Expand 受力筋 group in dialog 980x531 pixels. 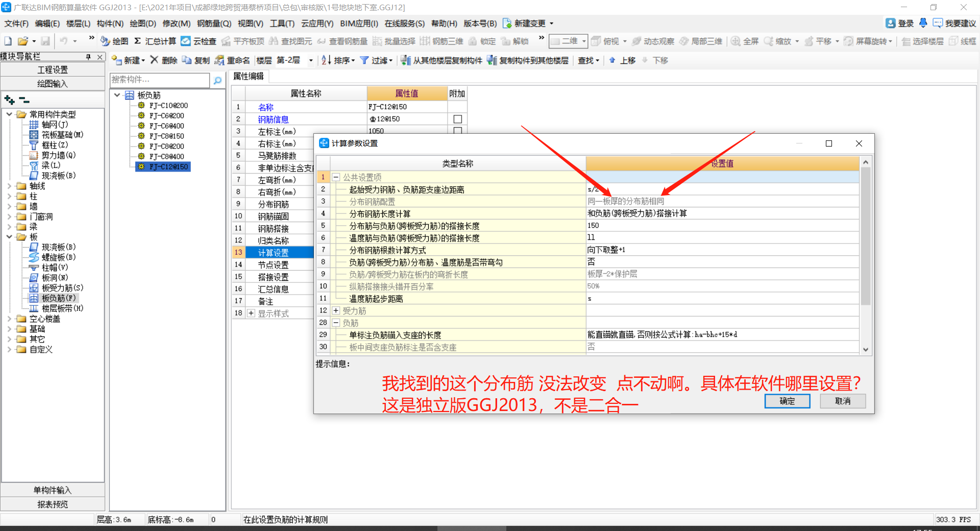click(x=336, y=310)
